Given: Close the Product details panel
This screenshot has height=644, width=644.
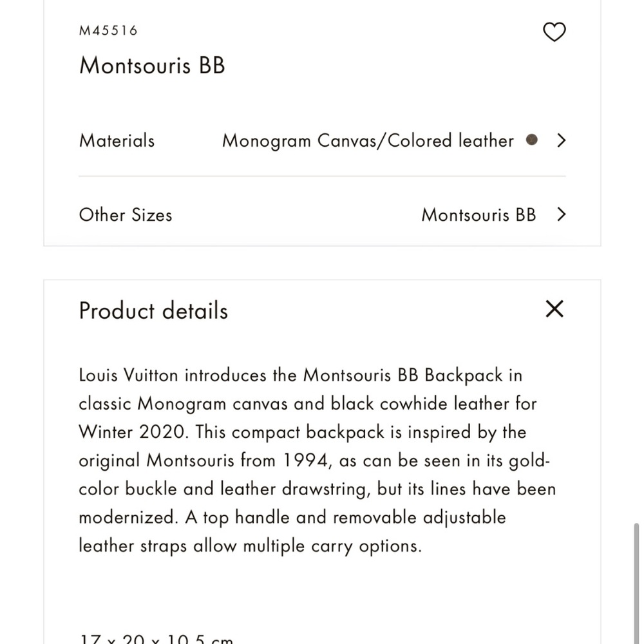Looking at the screenshot, I should pyautogui.click(x=554, y=309).
